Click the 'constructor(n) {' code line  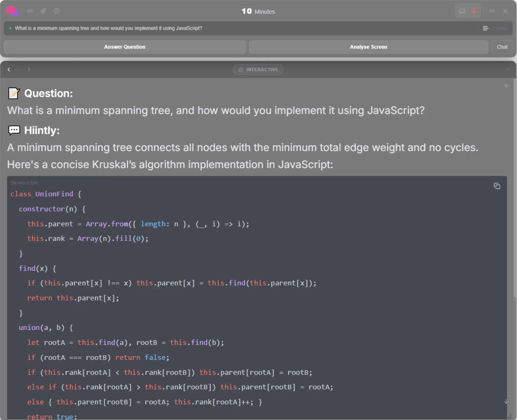52,209
